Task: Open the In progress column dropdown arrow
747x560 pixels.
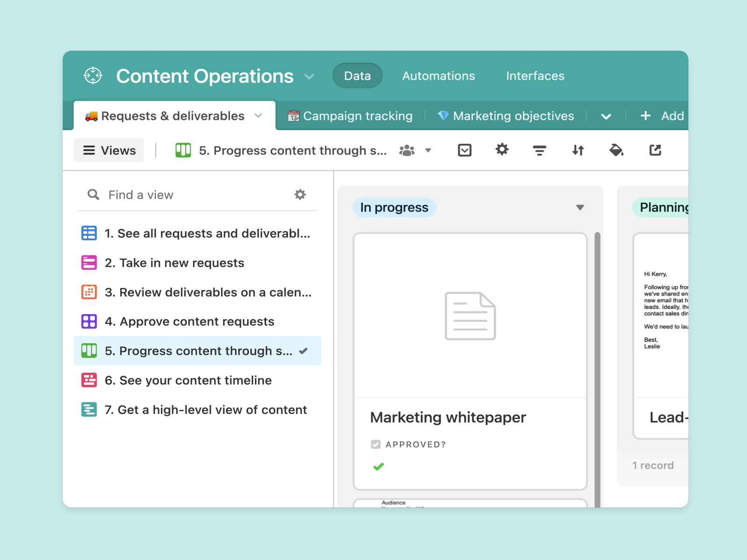Action: pyautogui.click(x=580, y=207)
